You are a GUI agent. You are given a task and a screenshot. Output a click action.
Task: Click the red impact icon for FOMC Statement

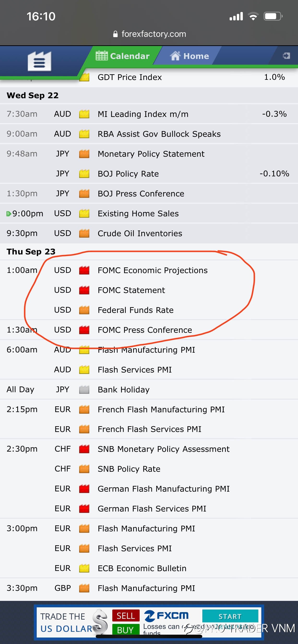[x=84, y=290]
